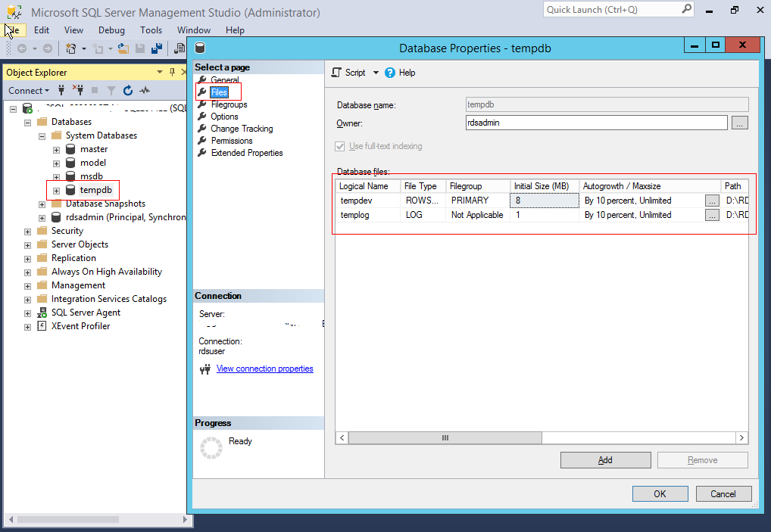This screenshot has width=771, height=532.
Task: Click Open File folder icon in toolbar
Action: click(x=123, y=48)
